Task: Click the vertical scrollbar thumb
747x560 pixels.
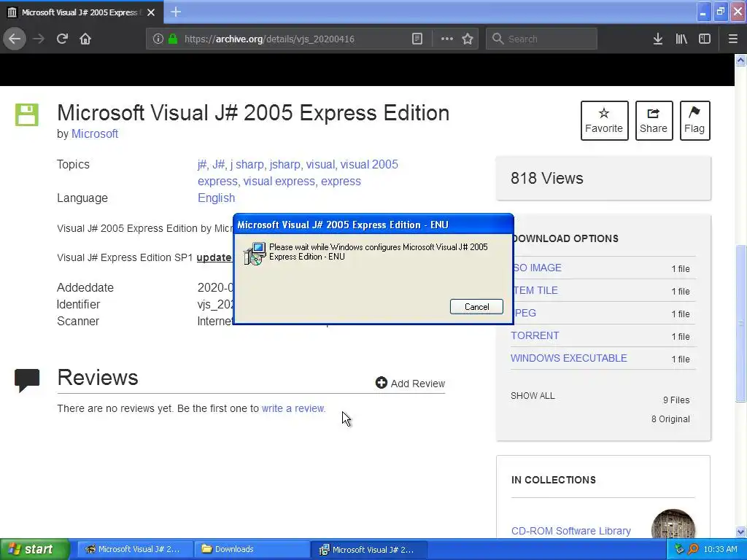Action: point(740,323)
